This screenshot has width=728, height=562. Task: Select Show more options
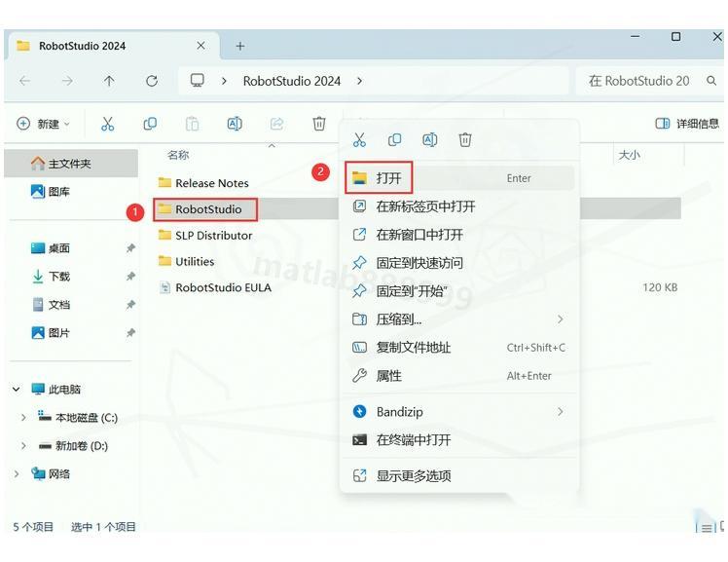click(459, 476)
